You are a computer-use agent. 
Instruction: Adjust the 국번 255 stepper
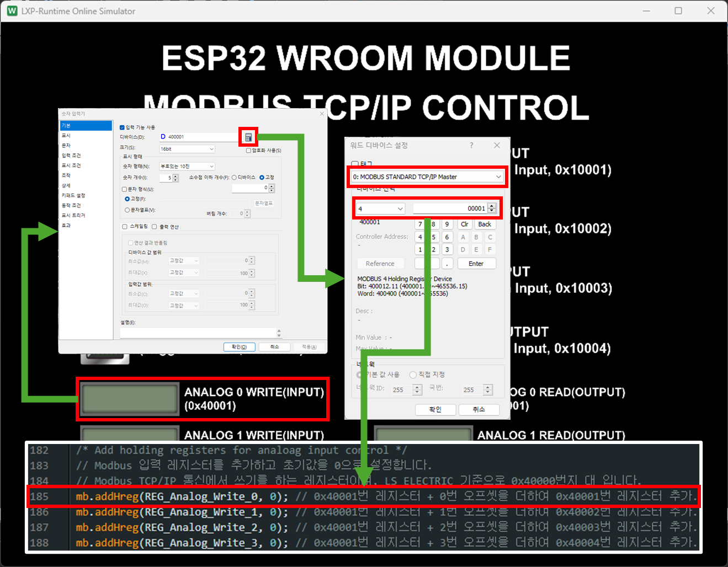click(x=488, y=389)
